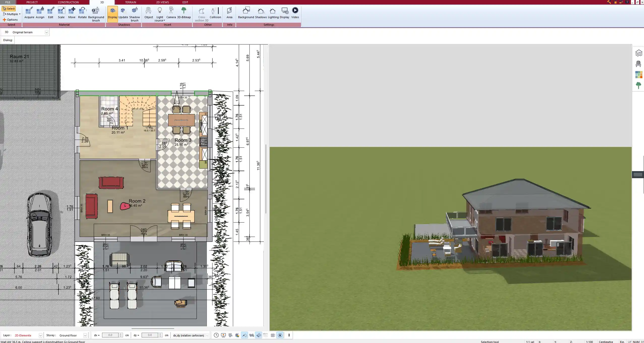Screen dimensions: 644x343
Task: Switch to the EDIT tab
Action: (x=185, y=2)
